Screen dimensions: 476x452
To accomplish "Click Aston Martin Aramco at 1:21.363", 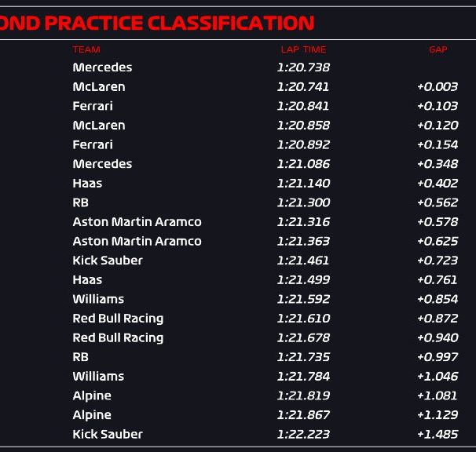I will [x=137, y=241].
